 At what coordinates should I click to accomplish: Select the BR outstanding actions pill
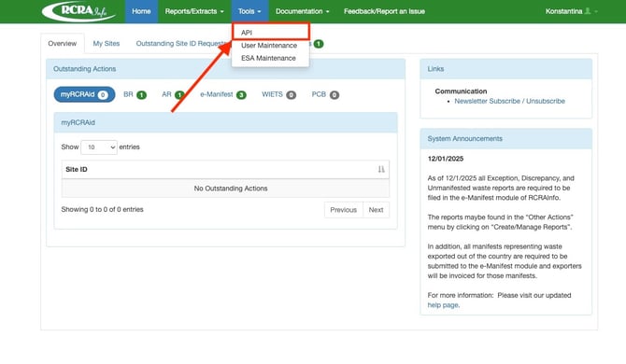tap(135, 94)
